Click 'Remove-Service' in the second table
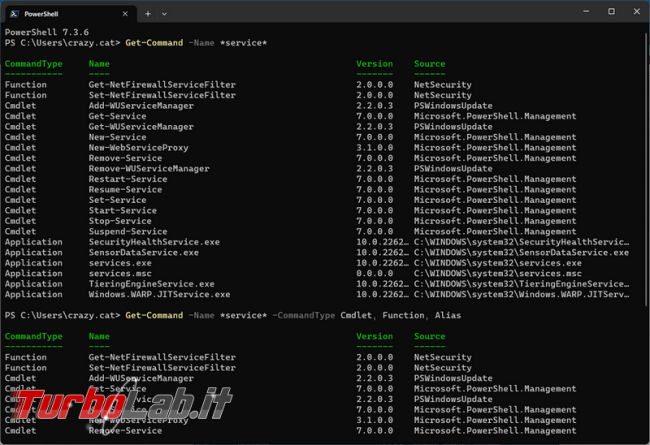 tap(125, 430)
